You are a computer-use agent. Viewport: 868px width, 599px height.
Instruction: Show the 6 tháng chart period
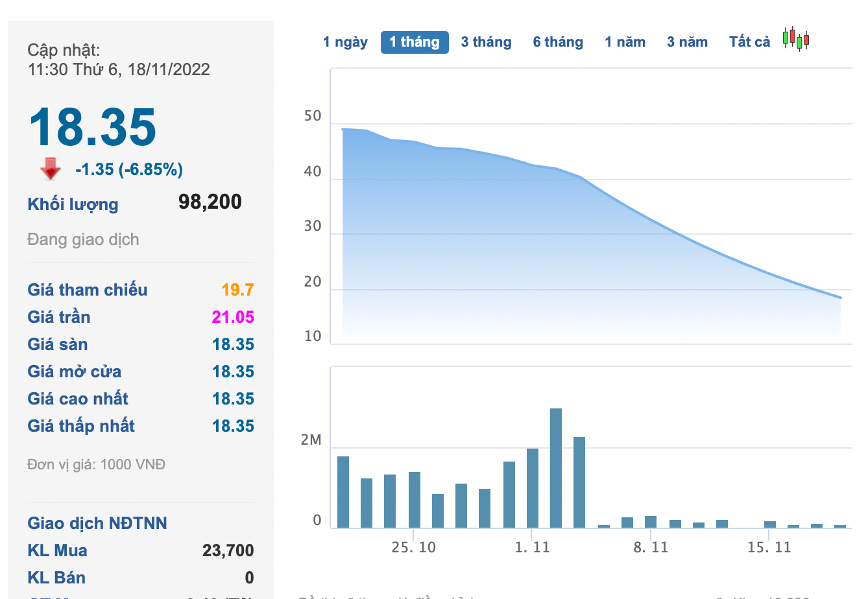click(x=558, y=42)
